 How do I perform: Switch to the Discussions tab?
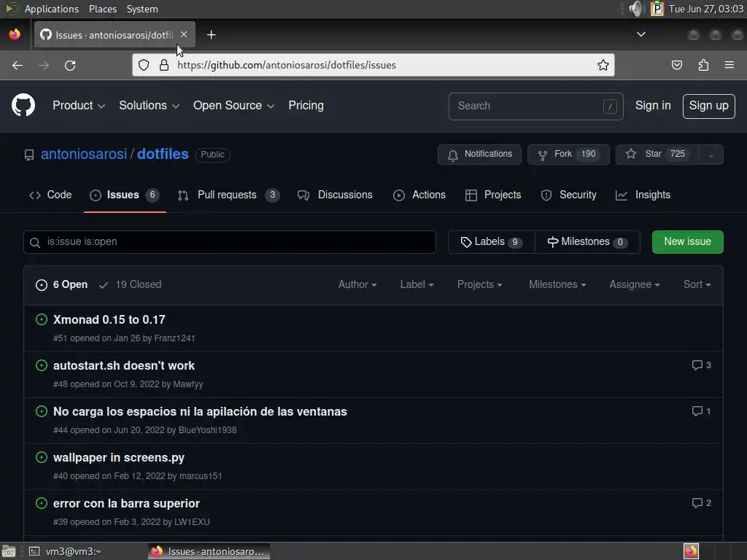click(335, 195)
